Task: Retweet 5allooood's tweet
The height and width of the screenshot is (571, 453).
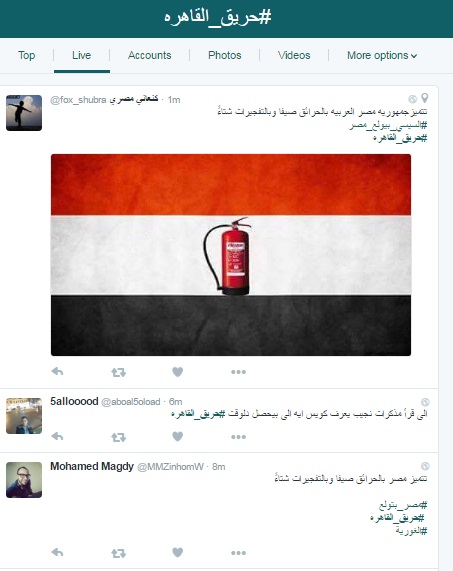Action: pyautogui.click(x=118, y=437)
